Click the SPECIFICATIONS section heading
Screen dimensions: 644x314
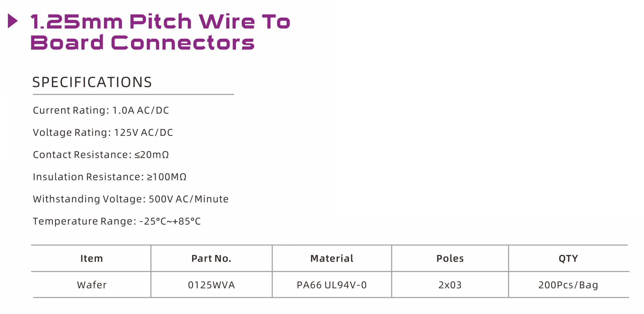(x=92, y=82)
